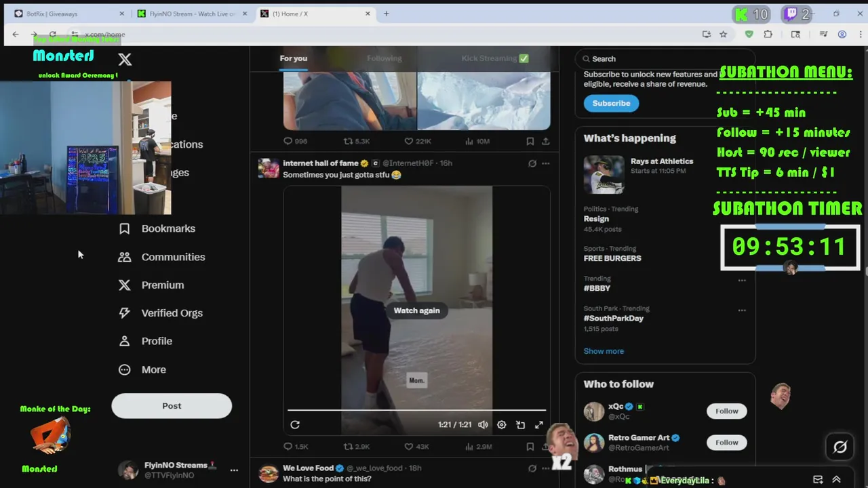This screenshot has width=868, height=488.
Task: Click Show more under What's happening
Action: pyautogui.click(x=604, y=351)
